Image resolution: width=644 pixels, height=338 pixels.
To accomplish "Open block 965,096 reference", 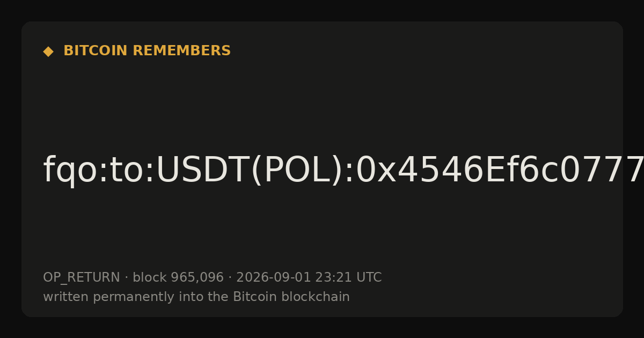I will point(178,277).
